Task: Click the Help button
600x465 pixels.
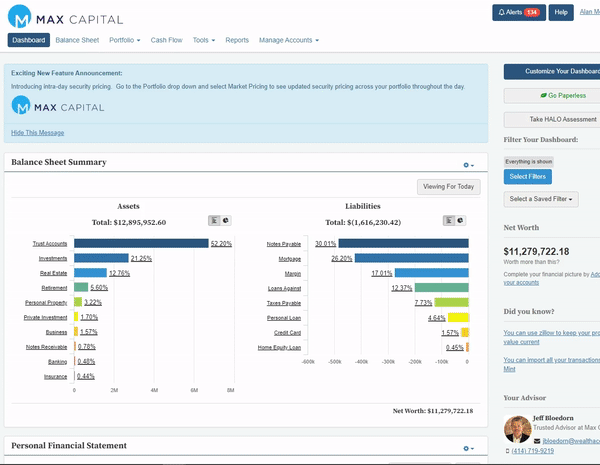Action: click(561, 12)
